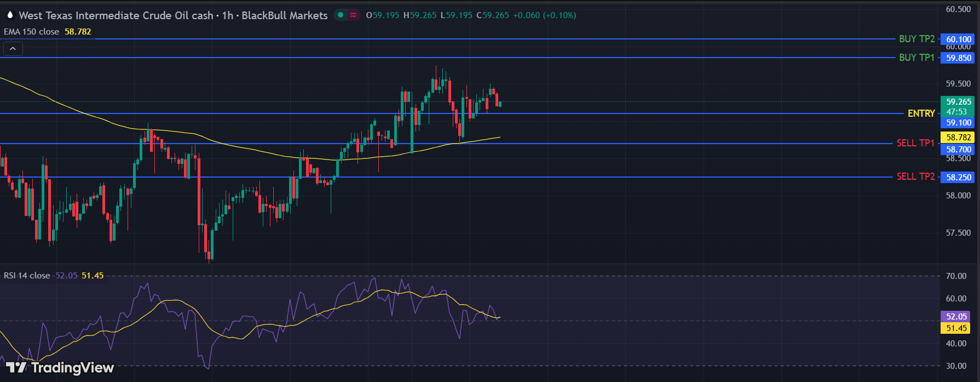
Task: Click the BlackBull Markets broker name
Action: point(284,15)
